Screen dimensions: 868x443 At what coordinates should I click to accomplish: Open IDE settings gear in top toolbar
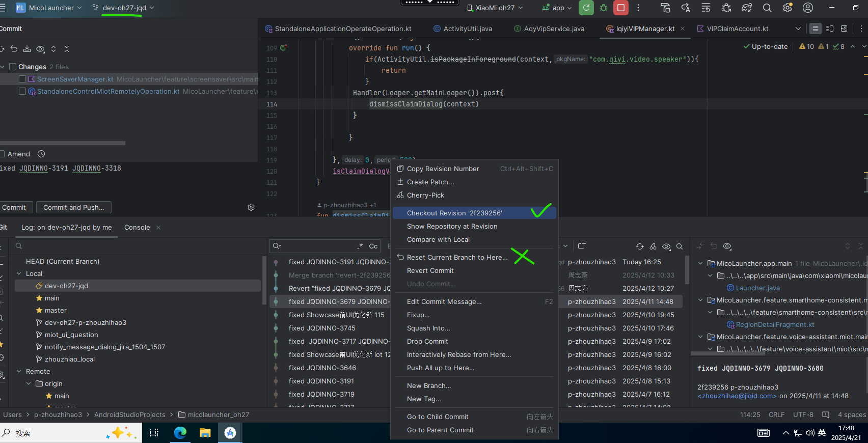point(788,8)
